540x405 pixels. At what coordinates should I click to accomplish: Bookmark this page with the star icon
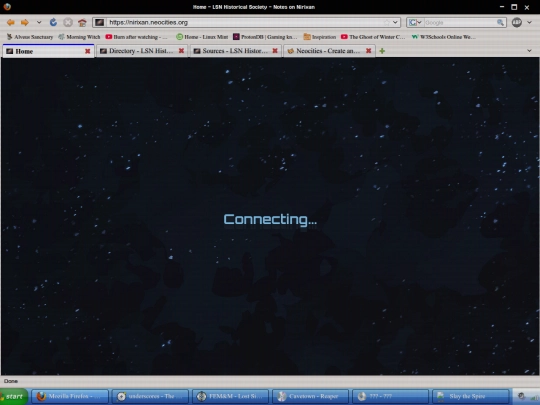tap(386, 22)
